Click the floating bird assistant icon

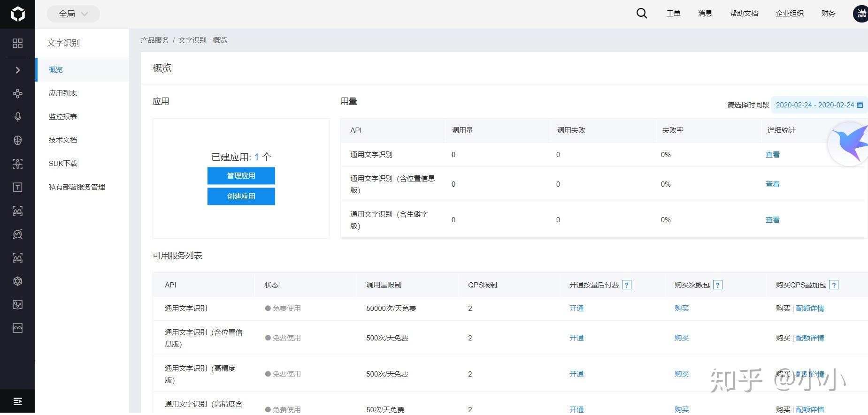coord(848,143)
